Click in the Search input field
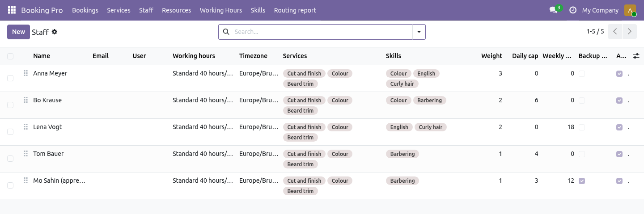 [x=322, y=32]
